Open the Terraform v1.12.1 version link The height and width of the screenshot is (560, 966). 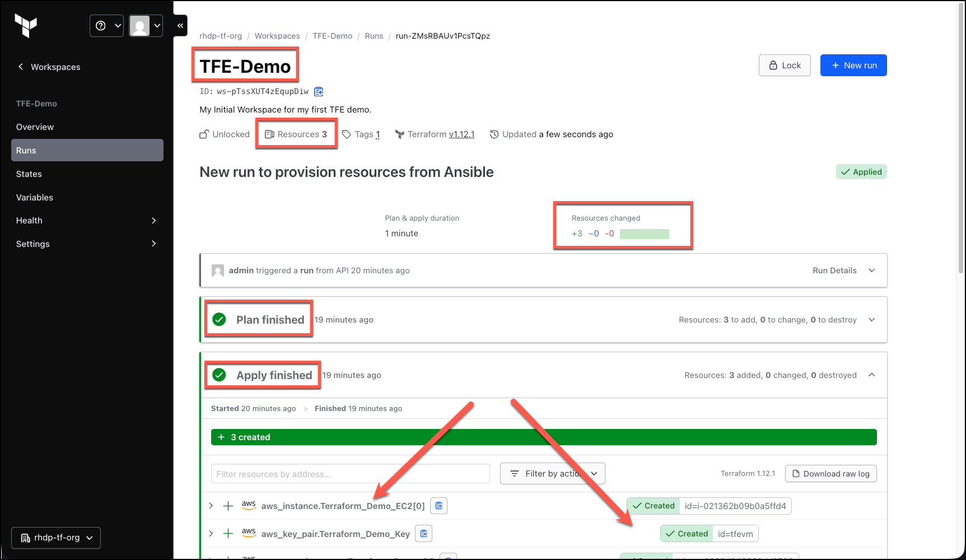[461, 134]
